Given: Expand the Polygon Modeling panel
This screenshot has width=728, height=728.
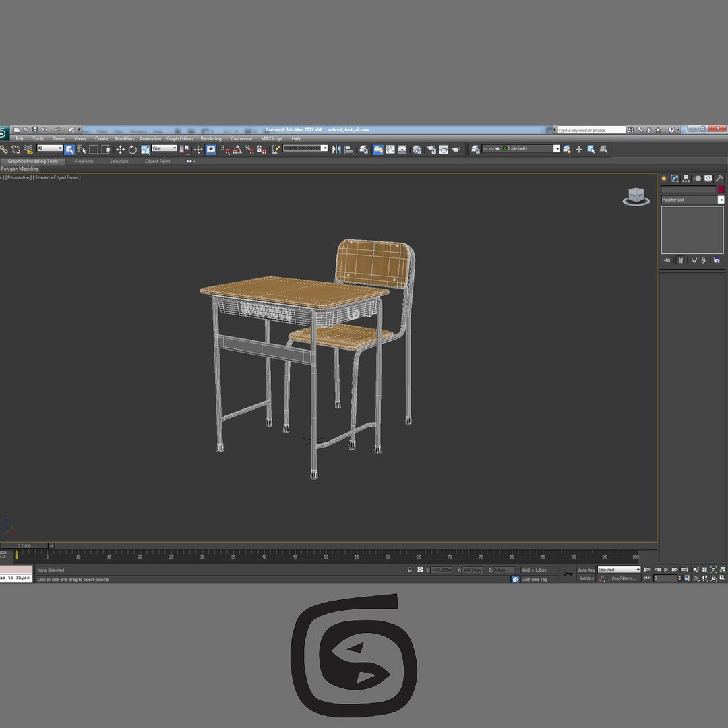Looking at the screenshot, I should (20, 169).
